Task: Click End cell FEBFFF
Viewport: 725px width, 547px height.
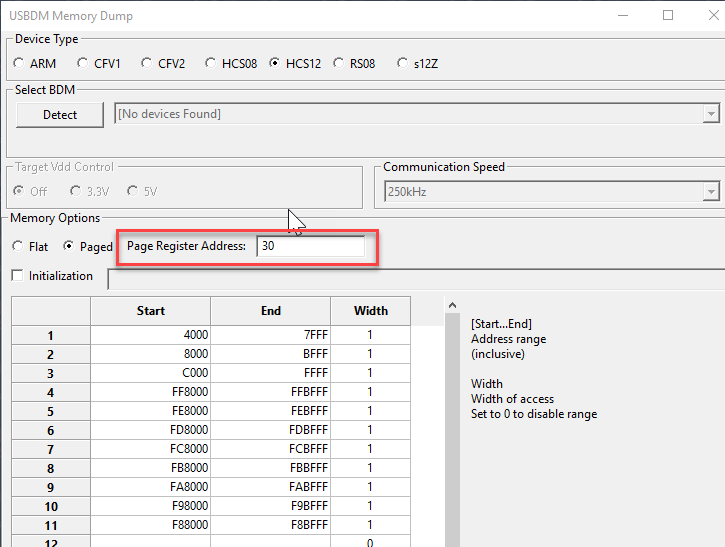Action: tap(270, 411)
